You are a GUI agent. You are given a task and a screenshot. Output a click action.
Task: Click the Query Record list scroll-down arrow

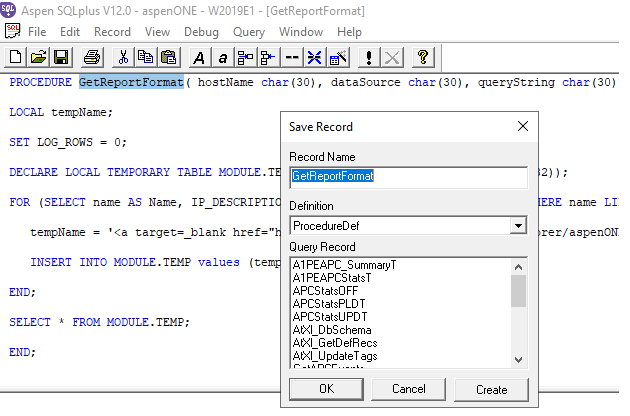(x=518, y=359)
